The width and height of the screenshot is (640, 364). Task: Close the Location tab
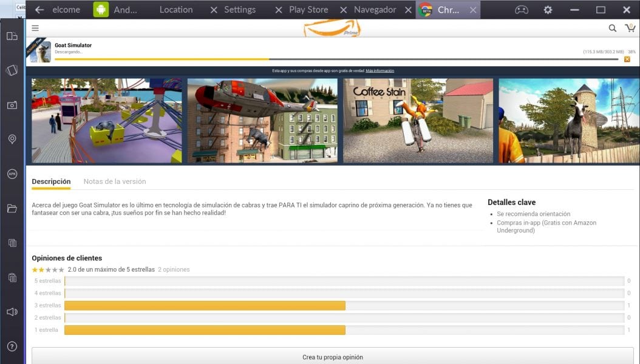[214, 10]
